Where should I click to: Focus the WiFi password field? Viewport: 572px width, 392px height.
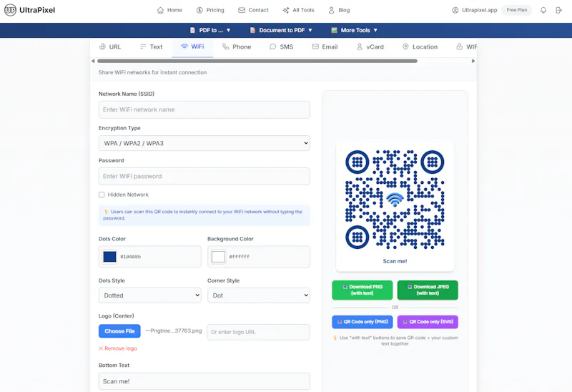204,176
